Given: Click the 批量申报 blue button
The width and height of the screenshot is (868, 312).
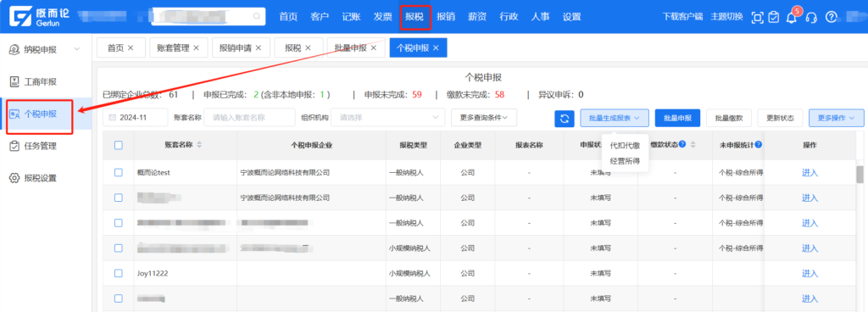Looking at the screenshot, I should (677, 118).
